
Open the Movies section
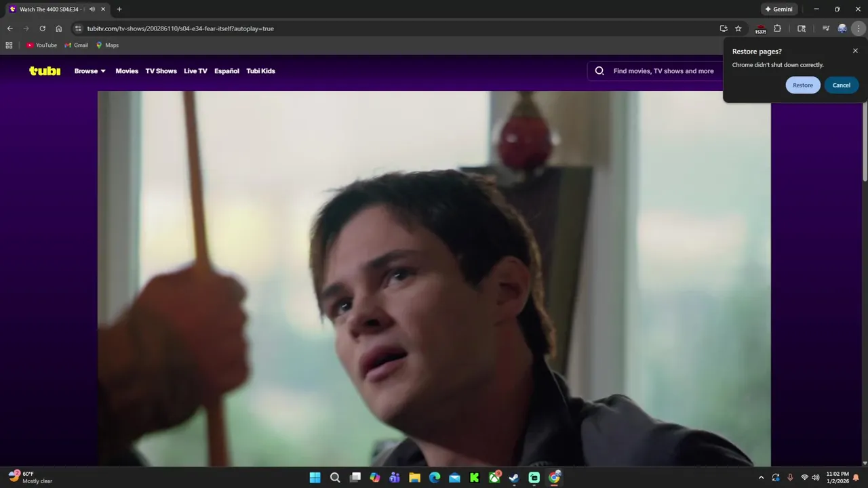127,70
